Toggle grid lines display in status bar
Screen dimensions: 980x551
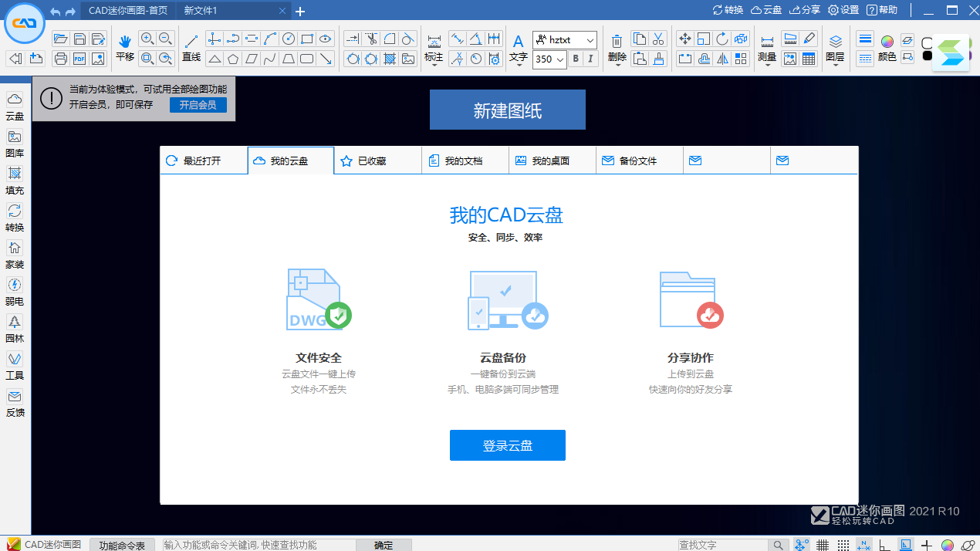coord(823,545)
